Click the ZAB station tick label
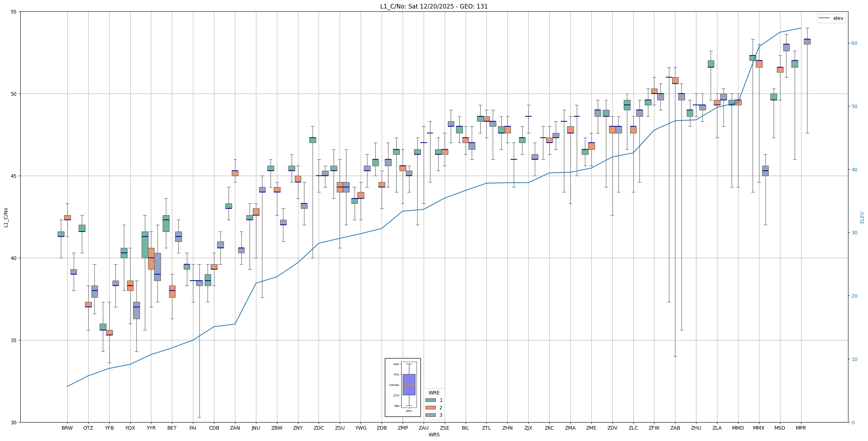This screenshot has width=868, height=441. click(675, 428)
